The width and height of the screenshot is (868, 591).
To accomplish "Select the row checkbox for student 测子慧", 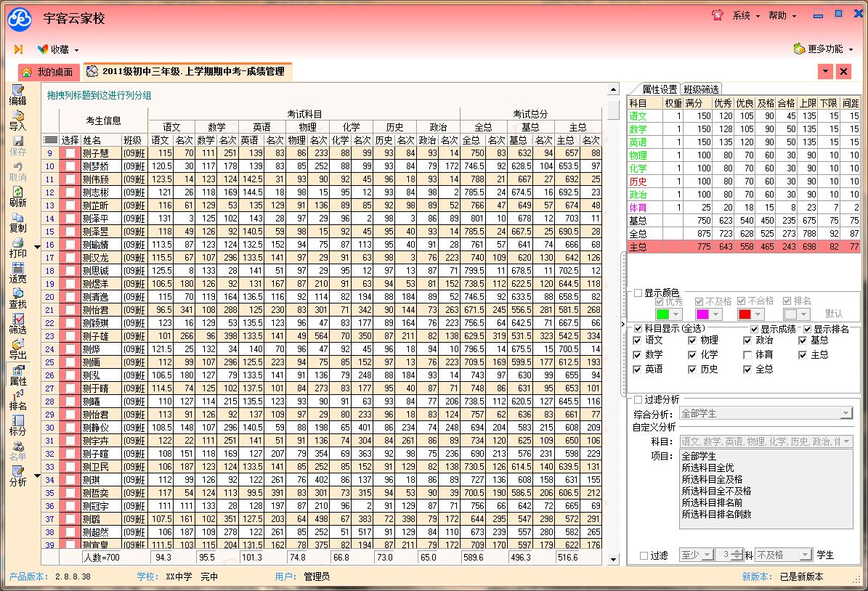I will [x=70, y=153].
